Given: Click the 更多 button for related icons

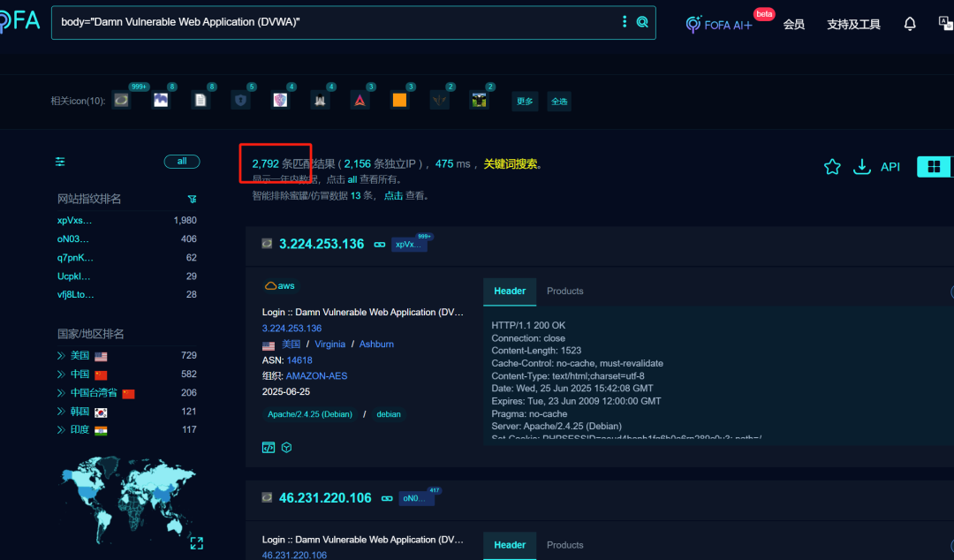Looking at the screenshot, I should [x=525, y=102].
